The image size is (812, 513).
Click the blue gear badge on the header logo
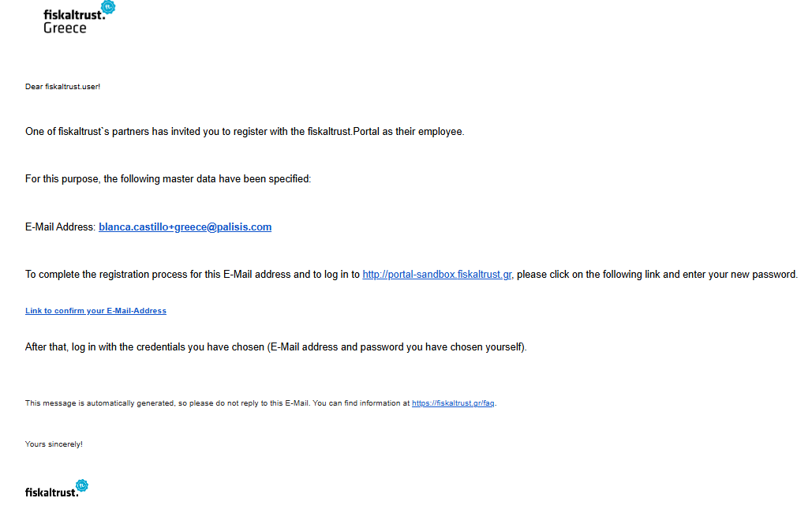click(x=108, y=7)
